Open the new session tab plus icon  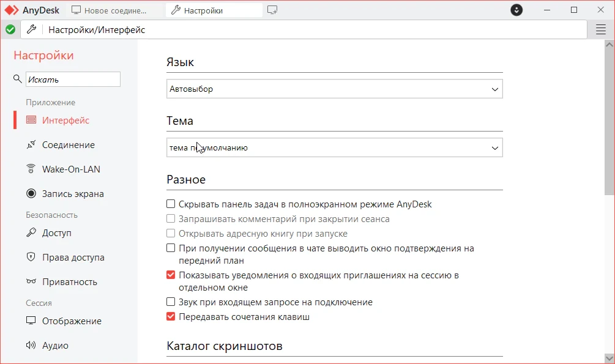pyautogui.click(x=272, y=10)
